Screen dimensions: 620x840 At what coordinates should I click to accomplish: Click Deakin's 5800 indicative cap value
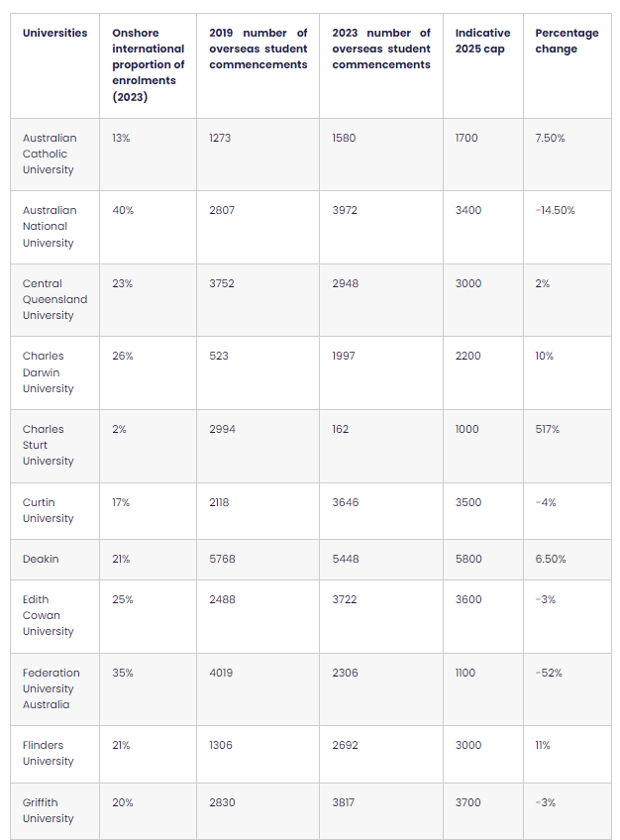pyautogui.click(x=468, y=559)
